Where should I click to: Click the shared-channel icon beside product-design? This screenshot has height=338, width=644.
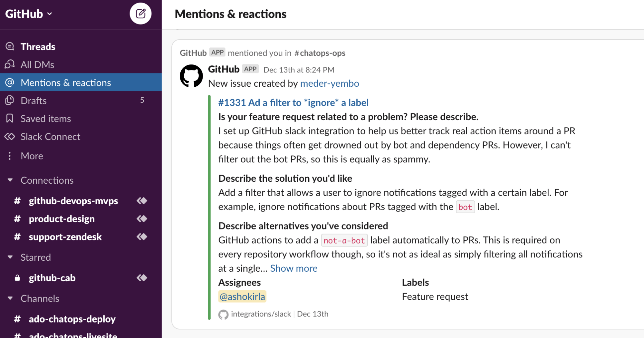(x=141, y=219)
